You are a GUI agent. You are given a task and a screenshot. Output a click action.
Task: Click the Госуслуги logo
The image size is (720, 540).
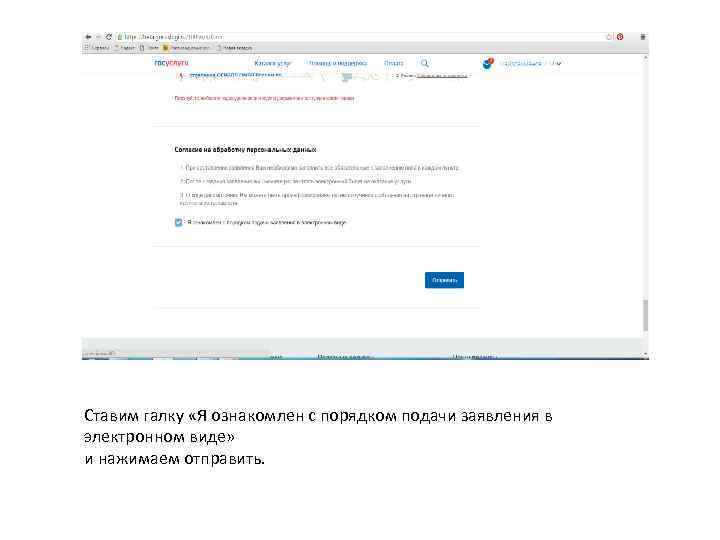click(x=171, y=63)
